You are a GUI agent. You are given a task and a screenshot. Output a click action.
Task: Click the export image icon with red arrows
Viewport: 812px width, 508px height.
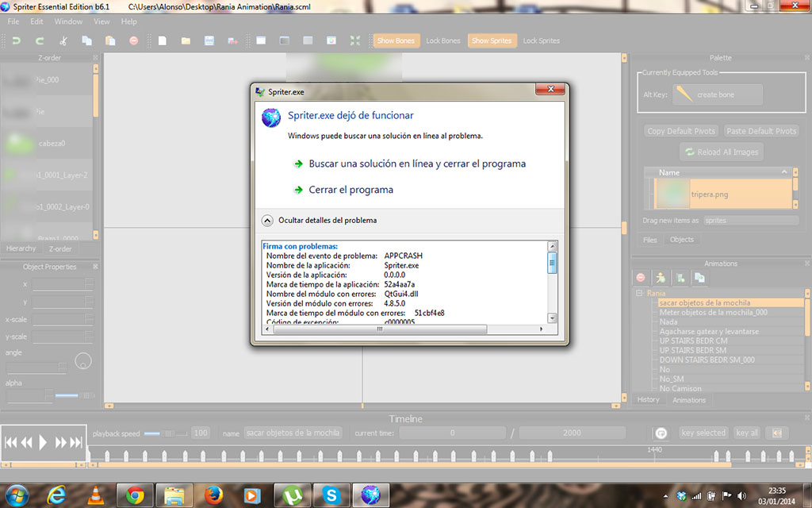[232, 40]
